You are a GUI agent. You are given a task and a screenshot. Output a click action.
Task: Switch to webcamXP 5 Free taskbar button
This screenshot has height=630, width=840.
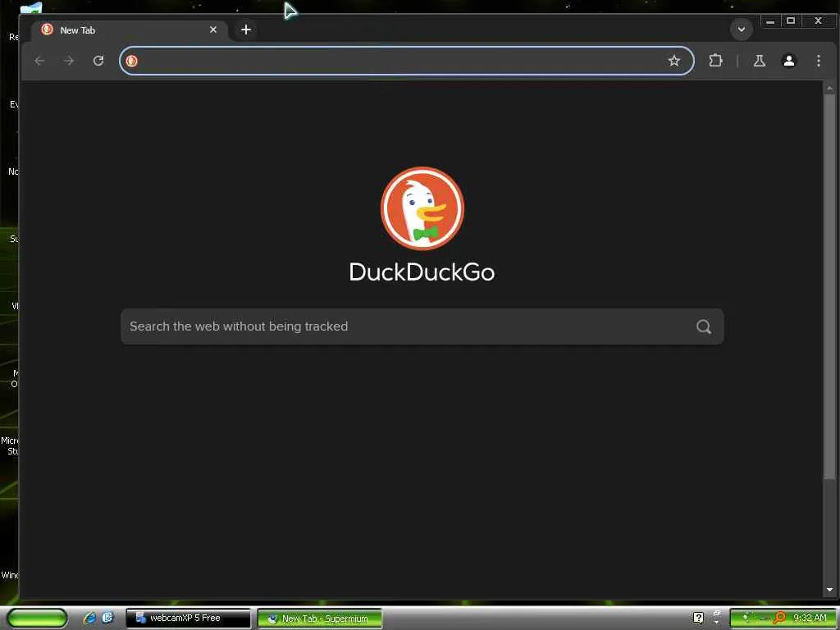(188, 618)
